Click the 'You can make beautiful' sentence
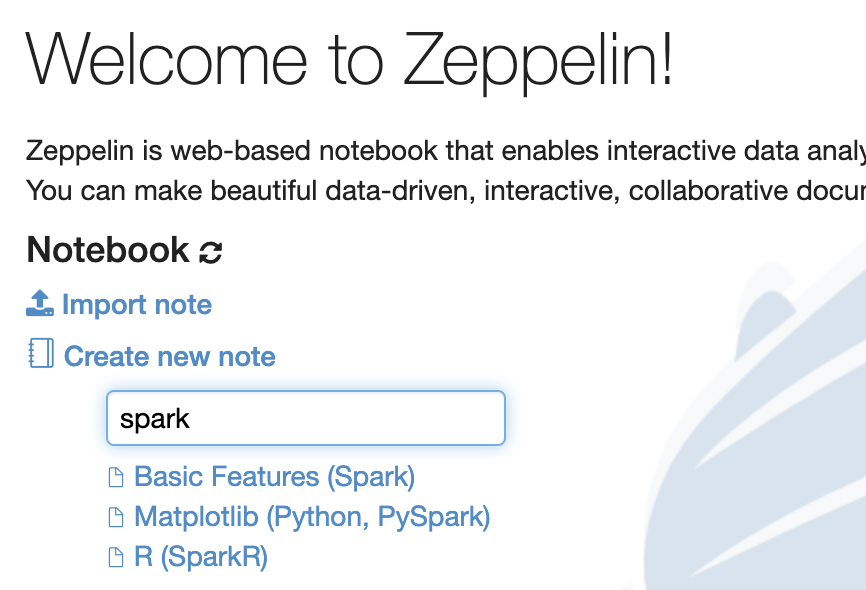This screenshot has height=590, width=866. click(x=446, y=191)
